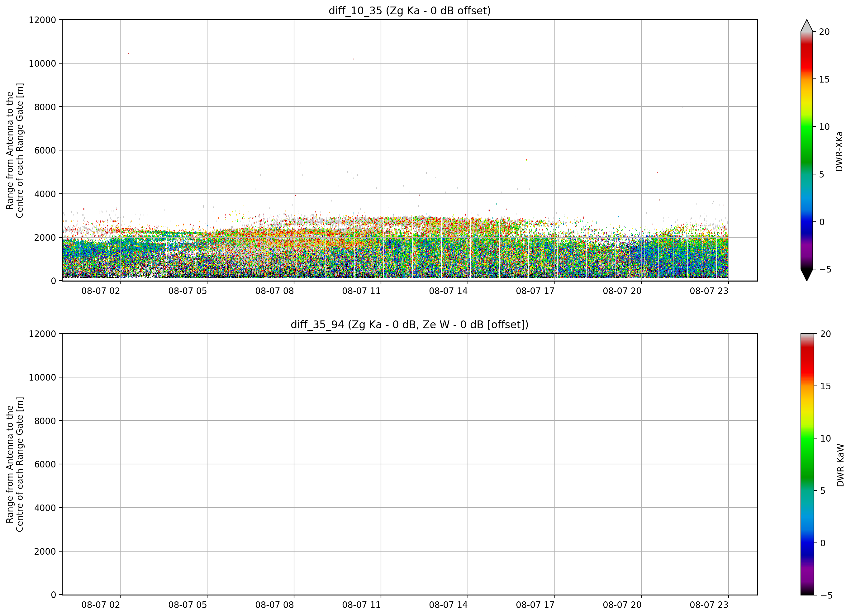
Task: Click "08-07 05" under the diff_10_35 plot
Action: [x=188, y=291]
